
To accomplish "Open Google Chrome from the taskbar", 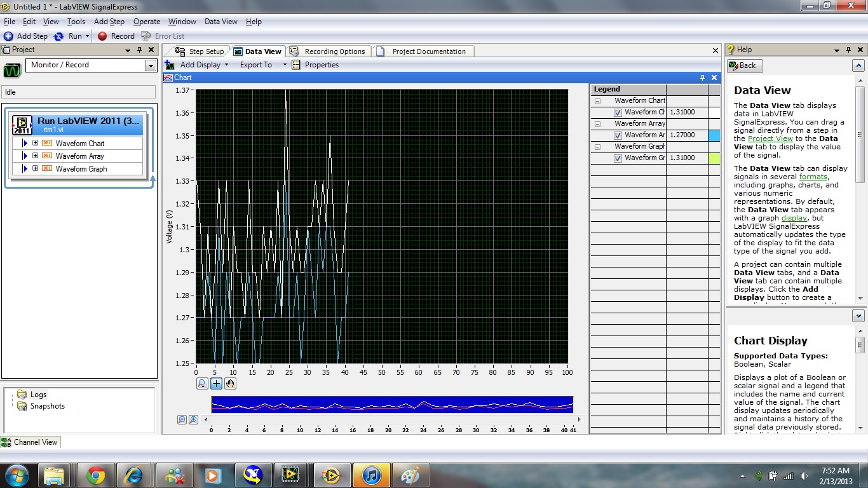I will 96,475.
